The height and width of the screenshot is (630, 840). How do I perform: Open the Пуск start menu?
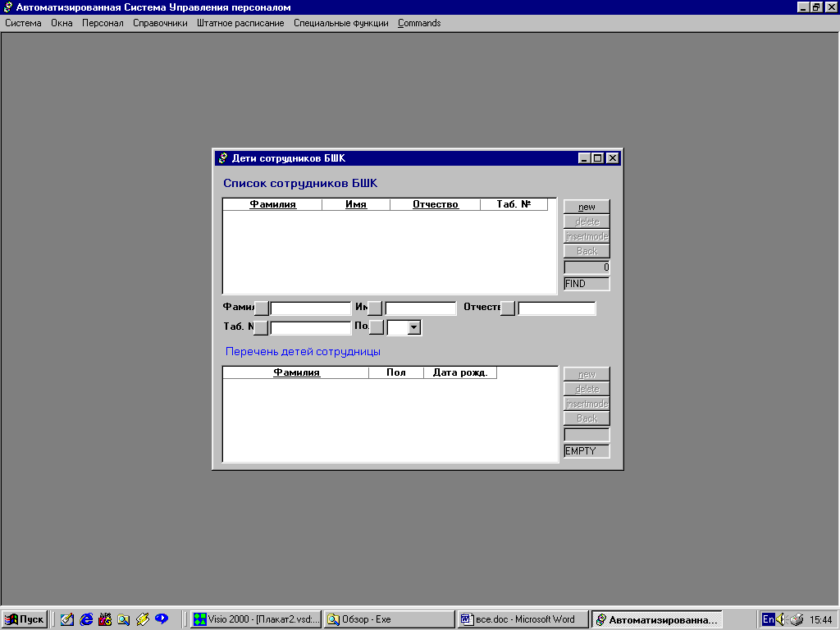25,619
